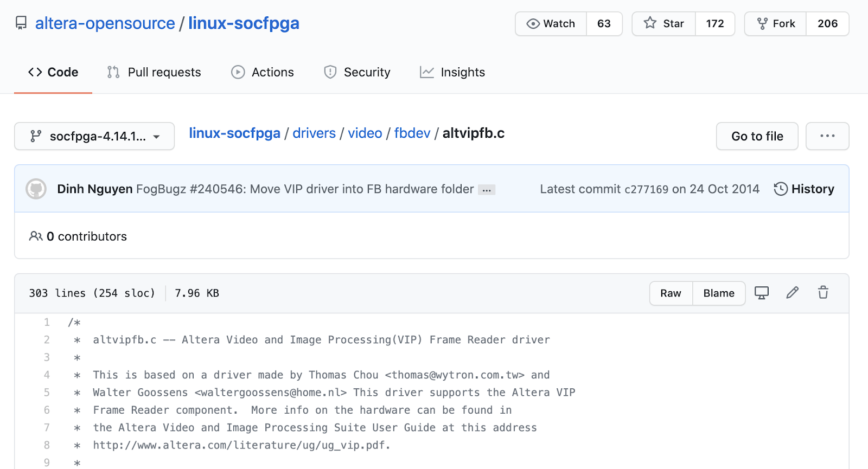Image resolution: width=868 pixels, height=469 pixels.
Task: Open Dinh Nguyen author link
Action: coord(95,189)
